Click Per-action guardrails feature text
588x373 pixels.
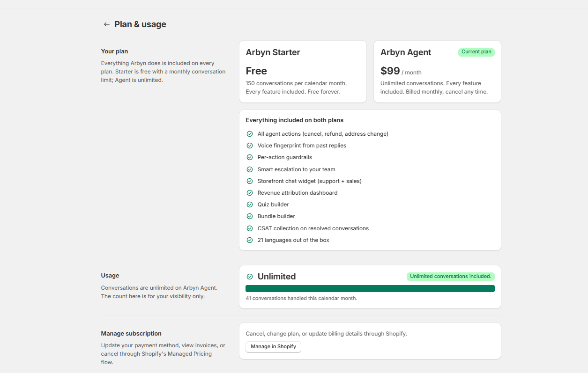(x=284, y=157)
